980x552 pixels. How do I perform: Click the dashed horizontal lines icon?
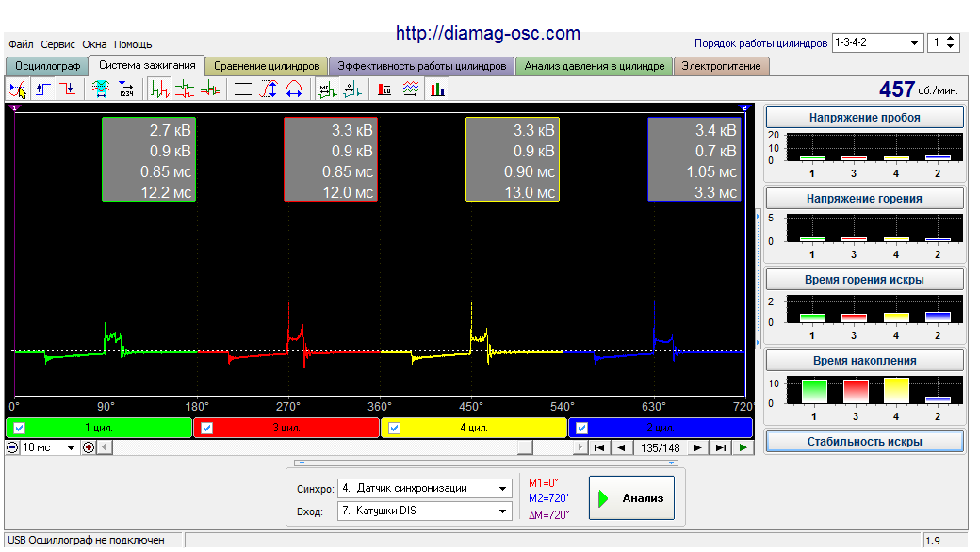point(242,89)
